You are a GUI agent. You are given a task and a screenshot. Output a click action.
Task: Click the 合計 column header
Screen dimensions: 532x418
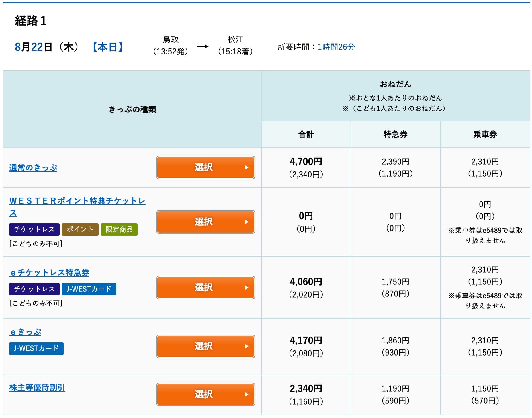(306, 134)
